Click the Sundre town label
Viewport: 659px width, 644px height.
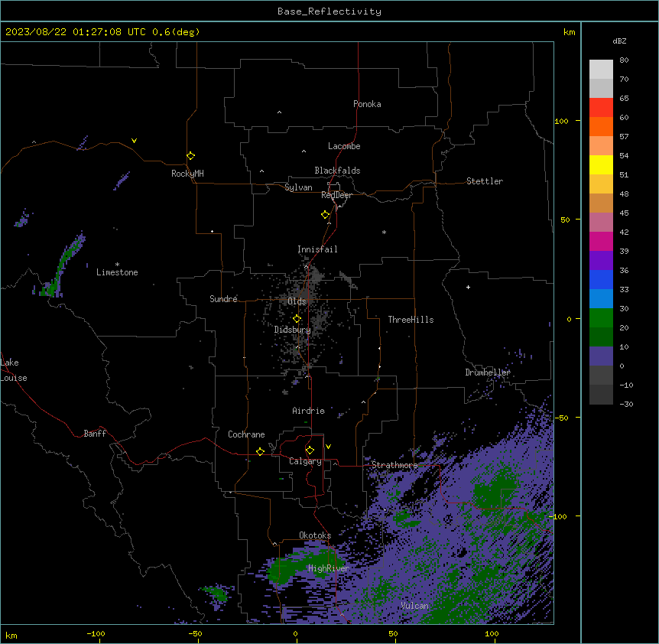[223, 299]
